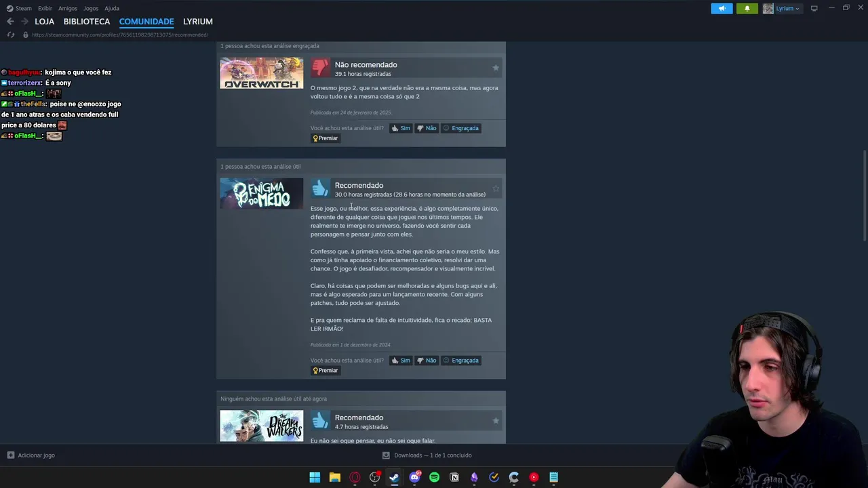Click date 'Publicada em 1 de dezembro de 2024'
Image resolution: width=868 pixels, height=488 pixels.
point(351,345)
